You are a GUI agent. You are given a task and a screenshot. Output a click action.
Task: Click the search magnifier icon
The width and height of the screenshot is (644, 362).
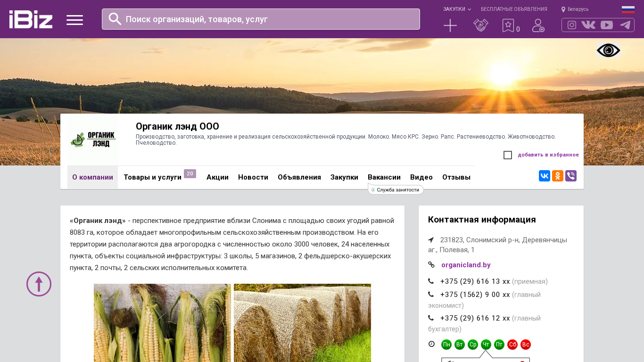(115, 19)
